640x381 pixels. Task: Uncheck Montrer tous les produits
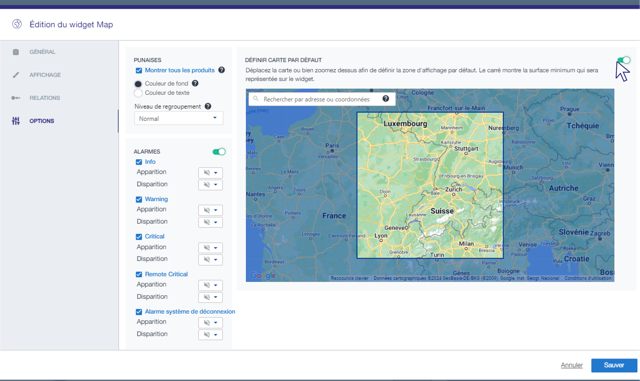tap(139, 71)
